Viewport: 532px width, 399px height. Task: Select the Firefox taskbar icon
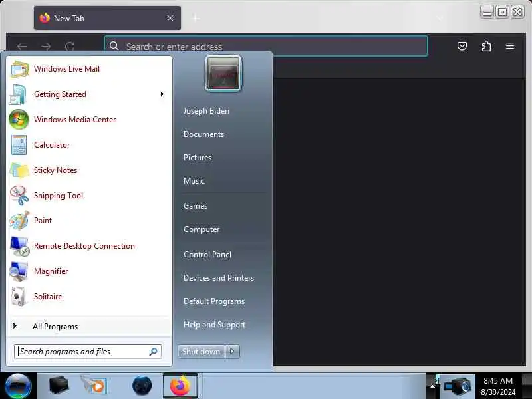pos(180,386)
